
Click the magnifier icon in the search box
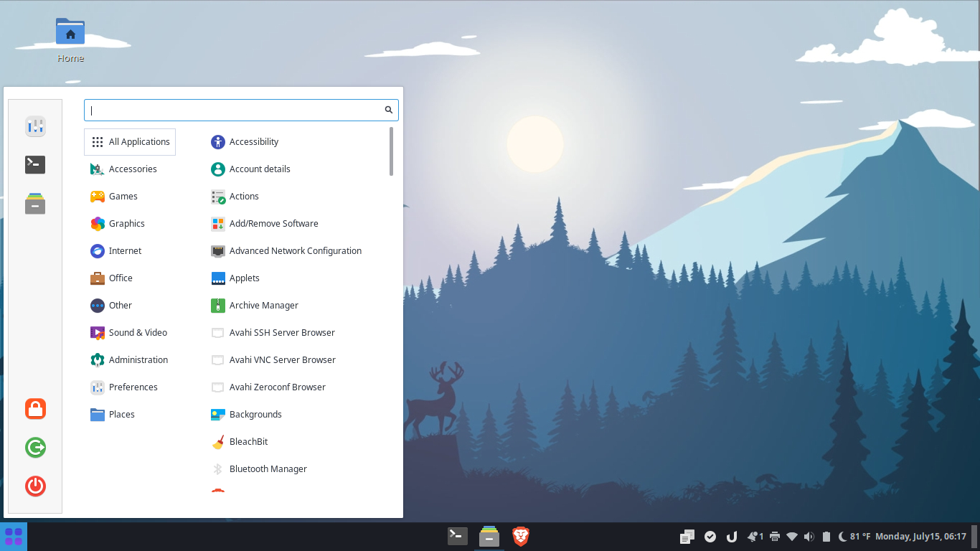389,110
